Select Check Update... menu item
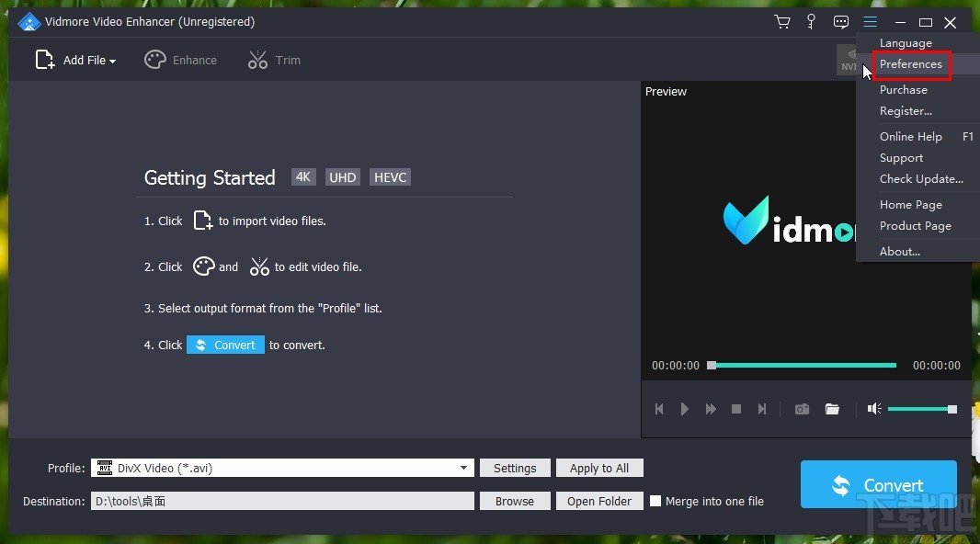Viewport: 980px width, 544px height. pyautogui.click(x=921, y=179)
